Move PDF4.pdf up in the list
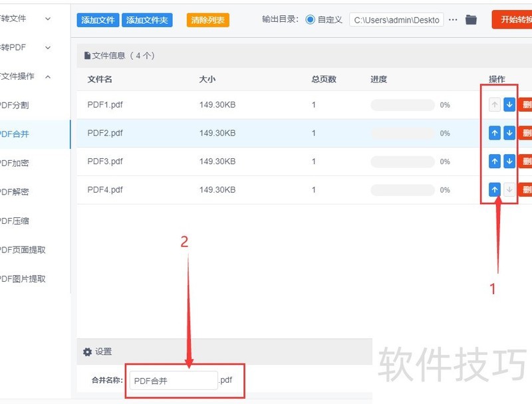The height and width of the screenshot is (404, 532). [x=495, y=189]
